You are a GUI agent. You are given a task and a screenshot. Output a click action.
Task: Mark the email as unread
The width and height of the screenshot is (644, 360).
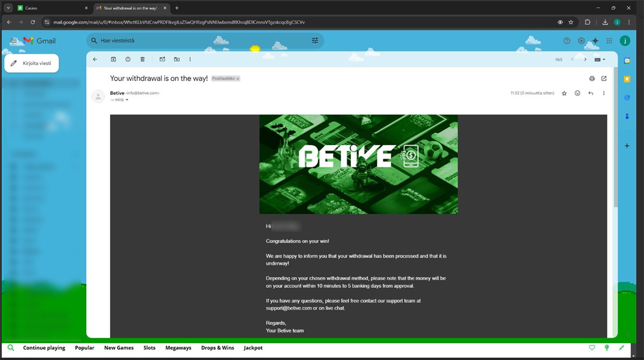click(162, 59)
